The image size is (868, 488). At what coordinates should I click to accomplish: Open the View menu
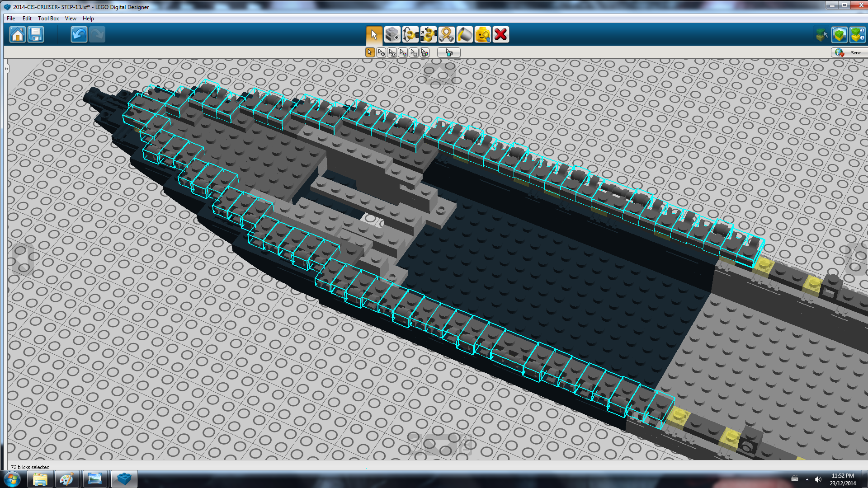pos(71,19)
